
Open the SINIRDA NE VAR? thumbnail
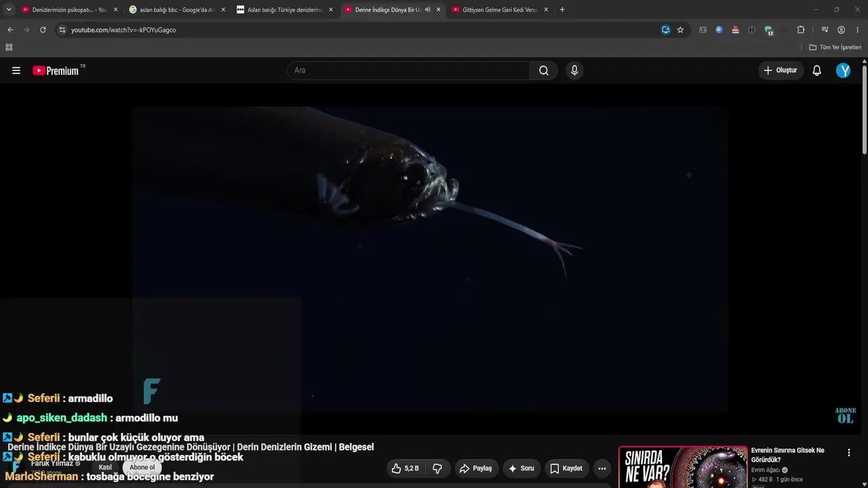[683, 467]
